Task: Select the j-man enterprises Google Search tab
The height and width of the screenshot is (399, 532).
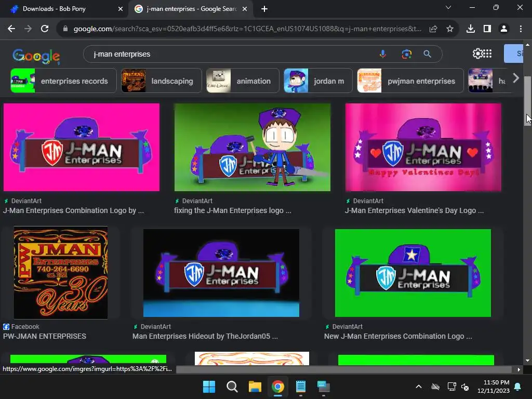Action: pos(190,9)
